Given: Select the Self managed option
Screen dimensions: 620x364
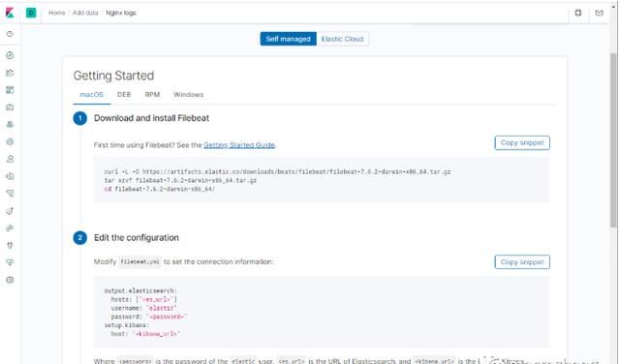Looking at the screenshot, I should click(289, 39).
